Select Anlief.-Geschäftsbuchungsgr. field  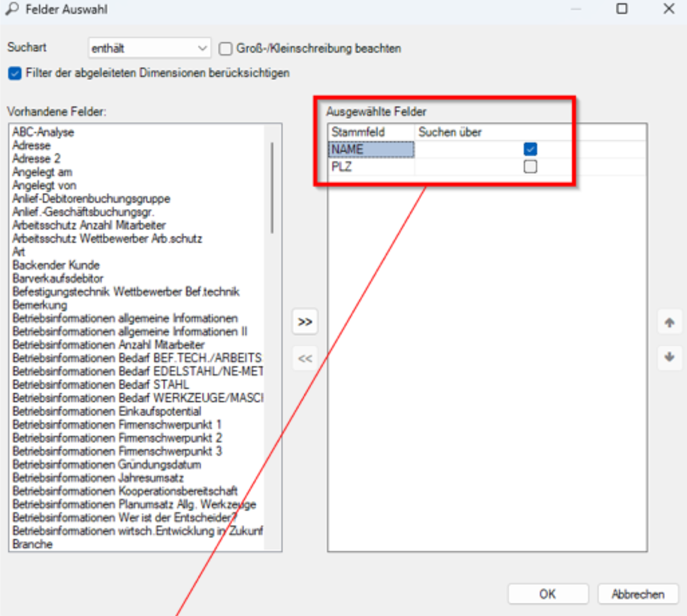click(83, 212)
